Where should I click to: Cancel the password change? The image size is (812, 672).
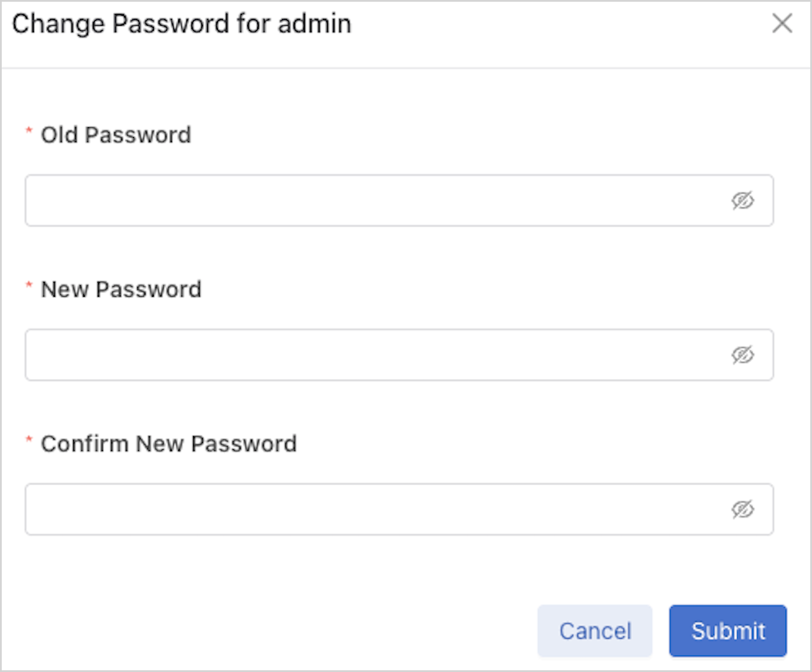(595, 630)
